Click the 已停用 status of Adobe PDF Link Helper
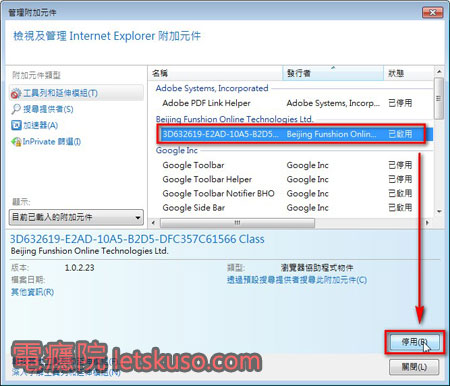 pyautogui.click(x=400, y=103)
